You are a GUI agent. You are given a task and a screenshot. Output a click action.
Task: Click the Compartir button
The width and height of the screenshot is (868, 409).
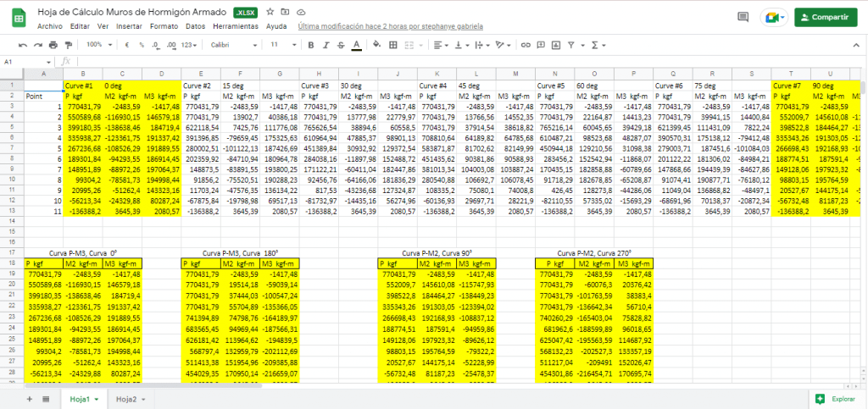tap(826, 17)
